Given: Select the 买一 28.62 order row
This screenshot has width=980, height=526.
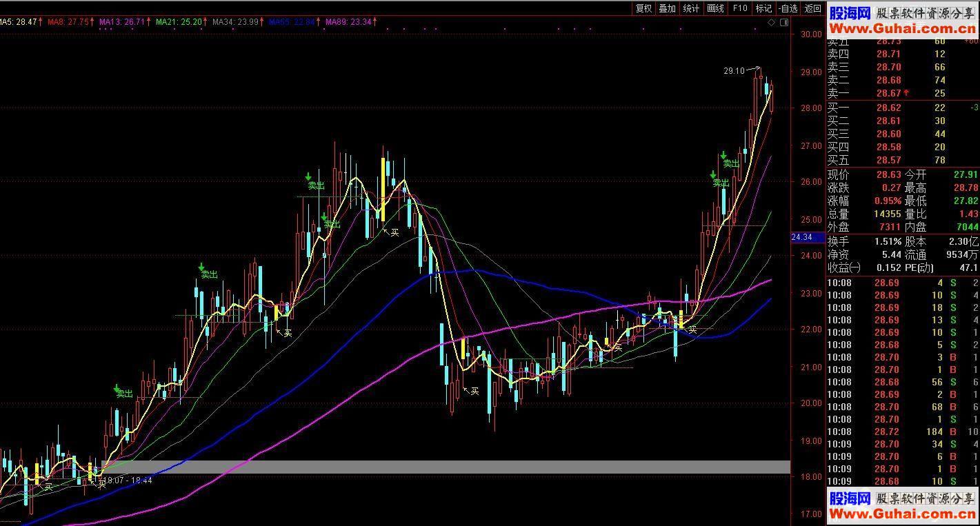Looking at the screenshot, I should pos(903,108).
